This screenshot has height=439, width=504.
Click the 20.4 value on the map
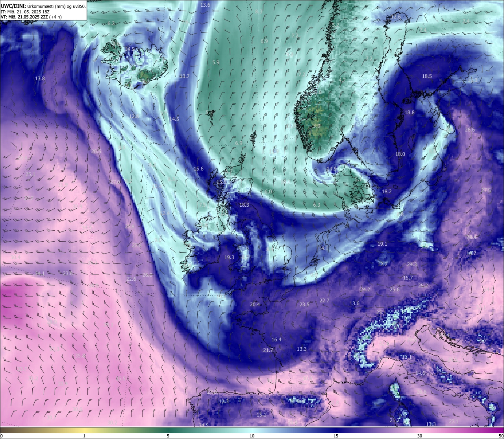coord(255,305)
